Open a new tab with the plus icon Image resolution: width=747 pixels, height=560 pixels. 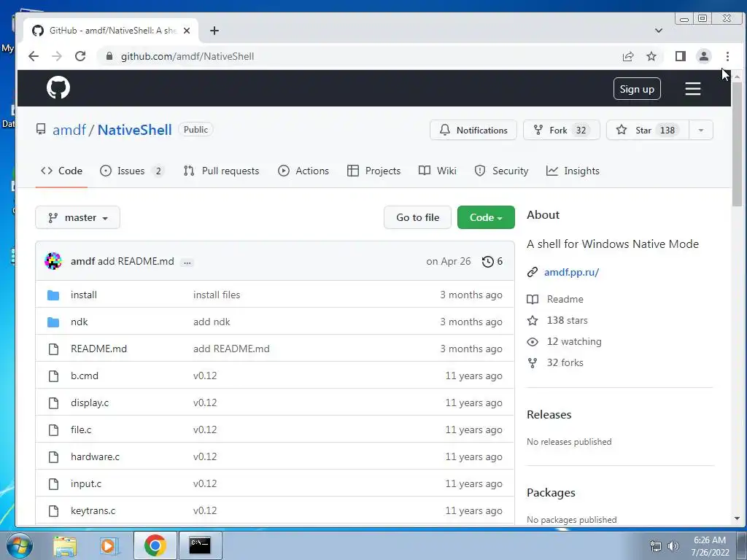214,31
